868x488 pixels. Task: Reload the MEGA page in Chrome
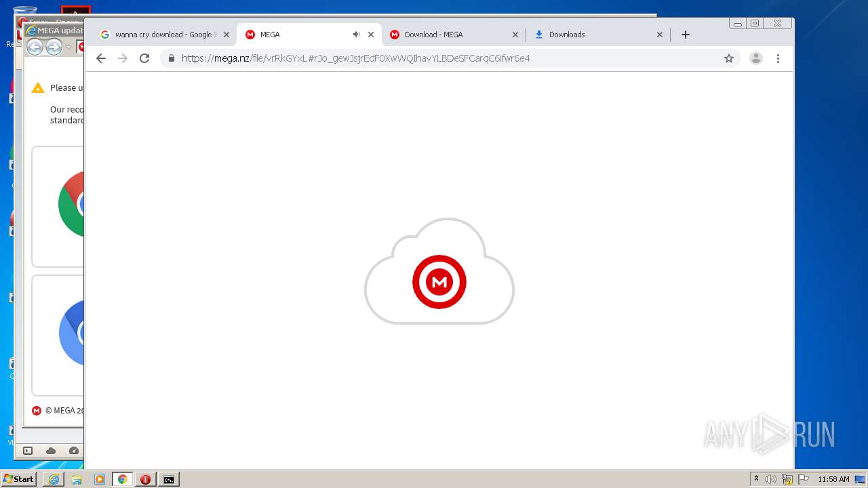(144, 58)
